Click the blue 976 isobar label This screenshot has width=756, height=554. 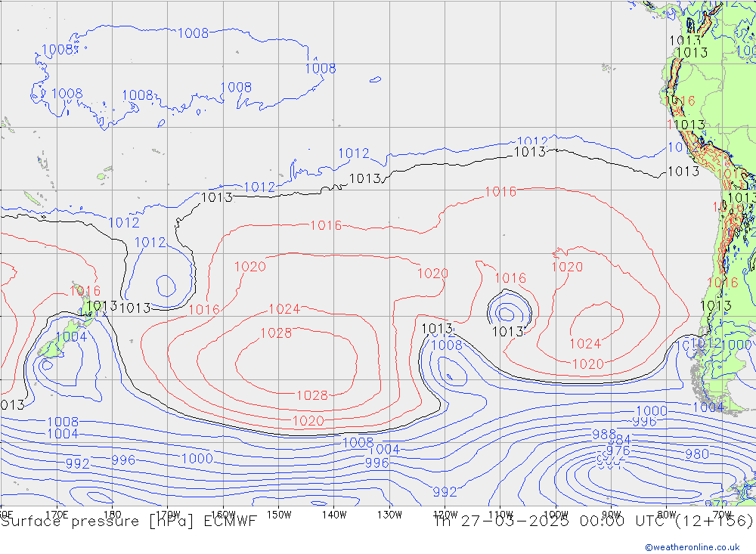coord(618,450)
